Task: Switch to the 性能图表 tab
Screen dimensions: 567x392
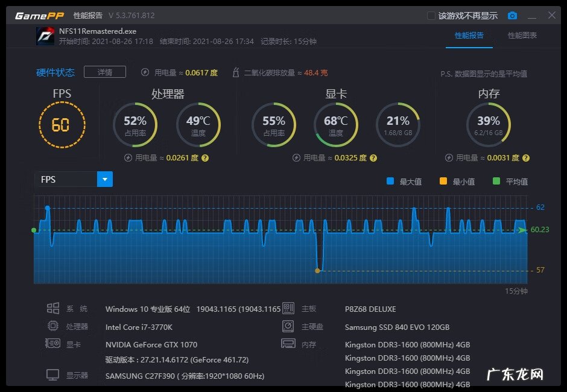Action: click(x=522, y=35)
